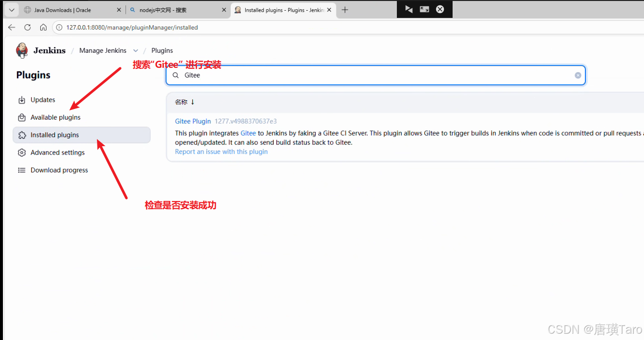
Task: Click the address bar URL
Action: [132, 28]
